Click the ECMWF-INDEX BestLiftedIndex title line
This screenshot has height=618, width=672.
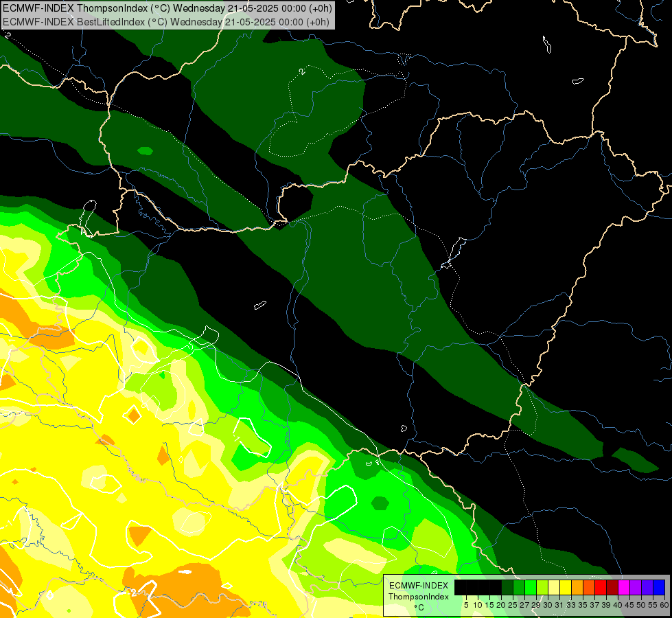tap(166, 22)
